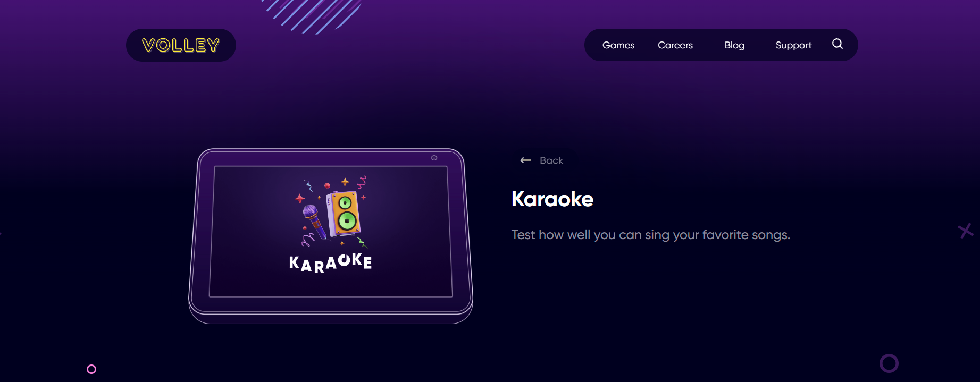Screen dimensions: 980x382
Task: Open the search magnifier icon
Action: [837, 44]
